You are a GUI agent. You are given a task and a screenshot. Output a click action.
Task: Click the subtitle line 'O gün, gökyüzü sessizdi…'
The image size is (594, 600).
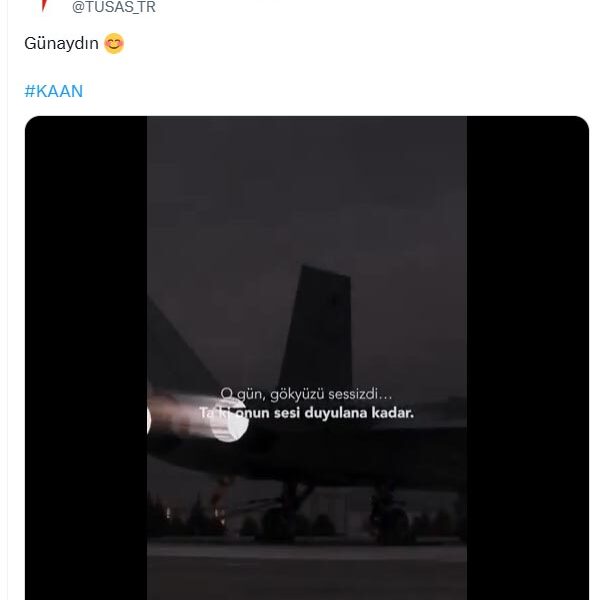tap(306, 394)
